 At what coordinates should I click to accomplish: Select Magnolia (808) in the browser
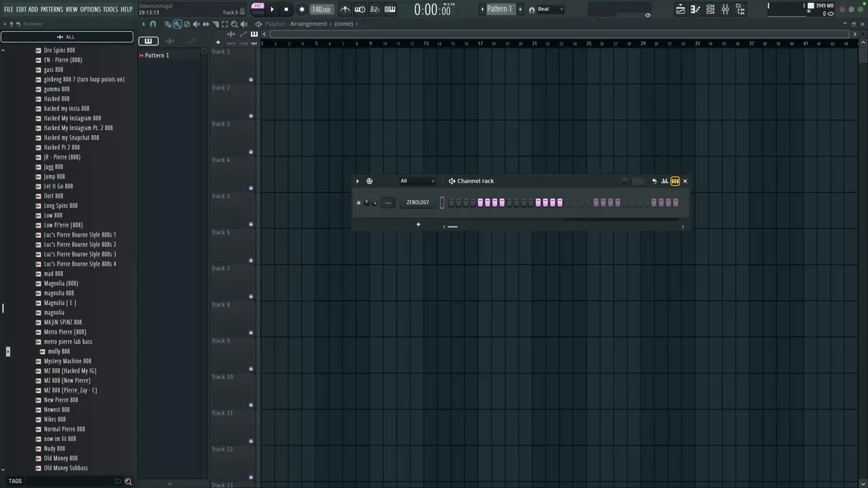click(61, 283)
